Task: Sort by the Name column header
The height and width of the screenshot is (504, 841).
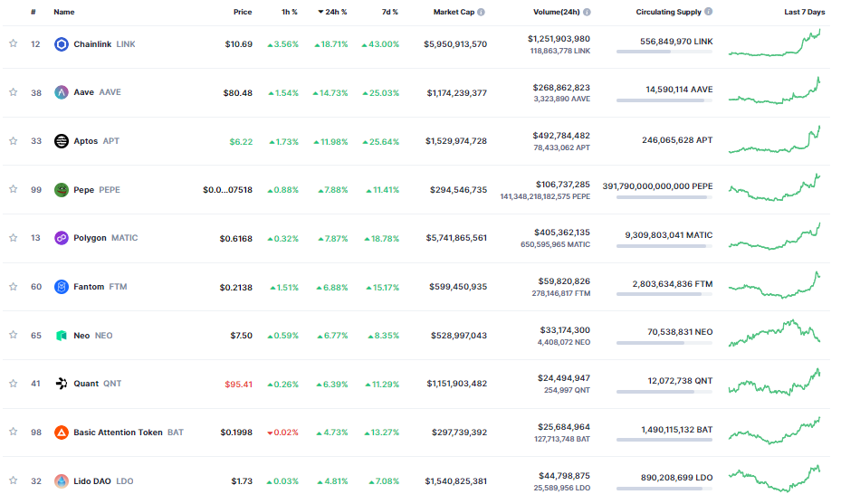Action: point(64,12)
